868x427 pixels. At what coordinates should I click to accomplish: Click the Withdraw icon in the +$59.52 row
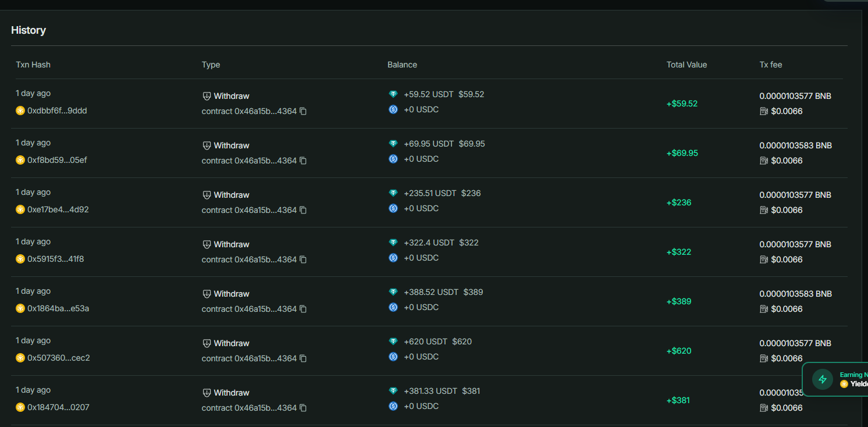(x=207, y=96)
